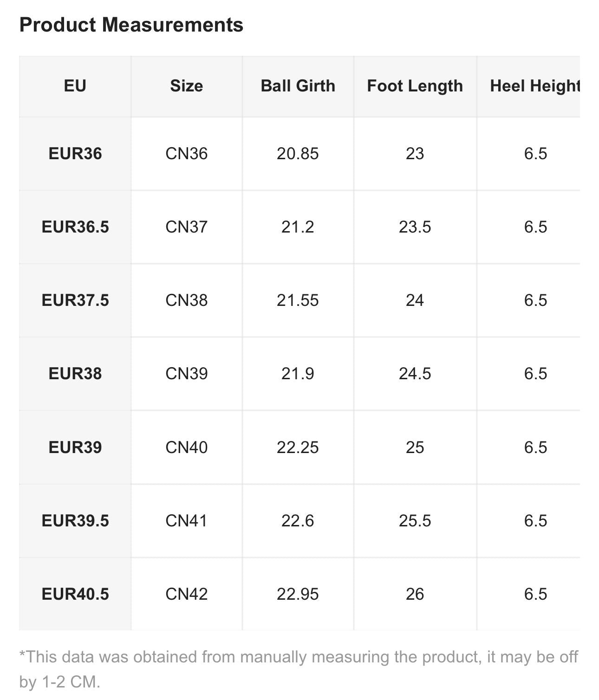Click the 22.6 ball girth value

click(x=298, y=520)
